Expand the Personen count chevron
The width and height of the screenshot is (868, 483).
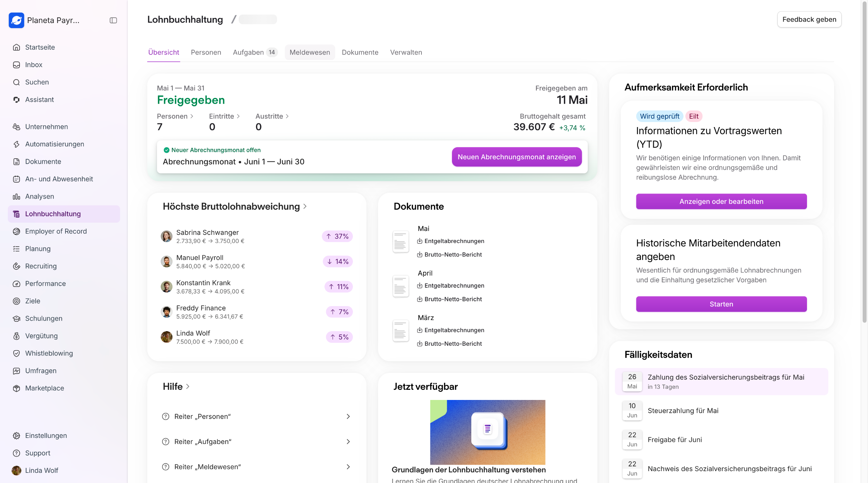(x=192, y=116)
